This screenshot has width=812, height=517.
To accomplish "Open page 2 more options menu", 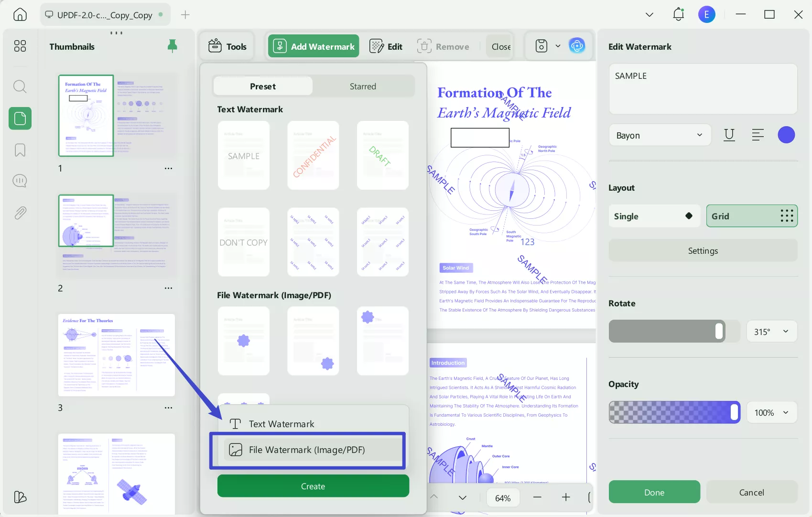I will click(168, 288).
